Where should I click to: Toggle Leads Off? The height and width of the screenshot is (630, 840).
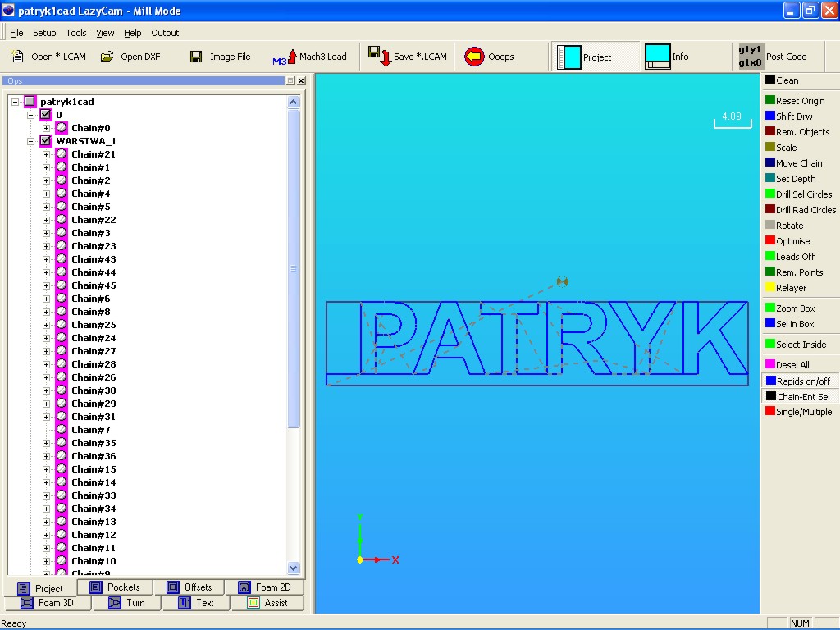(x=792, y=257)
